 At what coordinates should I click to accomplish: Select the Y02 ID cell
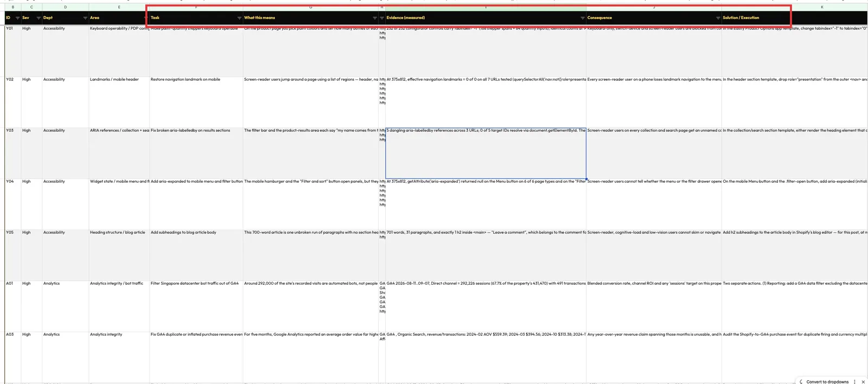(13, 102)
